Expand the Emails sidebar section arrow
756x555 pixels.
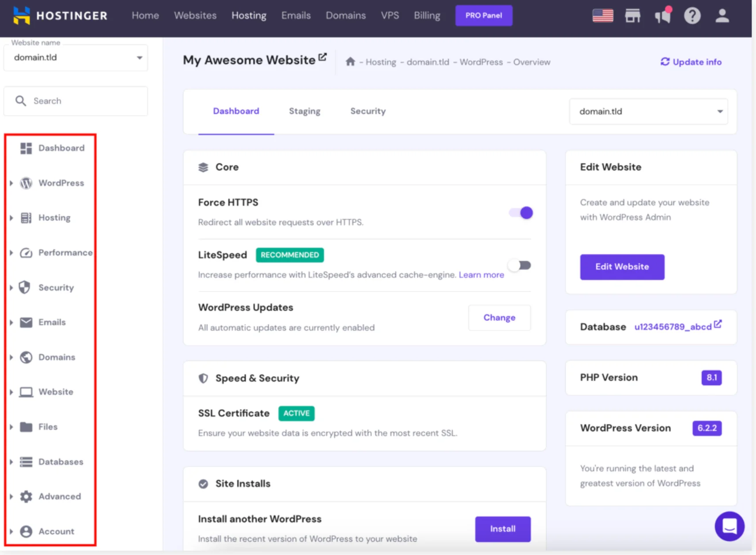(x=11, y=323)
